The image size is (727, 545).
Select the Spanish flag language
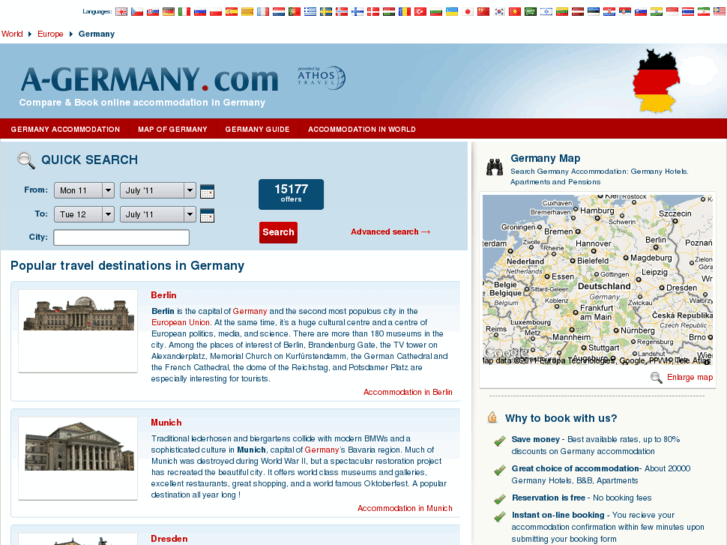click(231, 12)
